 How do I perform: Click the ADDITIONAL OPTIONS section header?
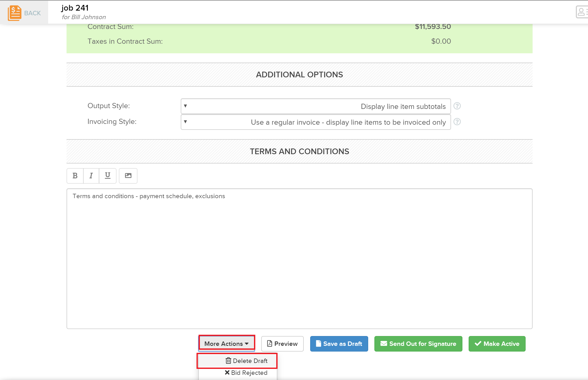click(x=300, y=74)
